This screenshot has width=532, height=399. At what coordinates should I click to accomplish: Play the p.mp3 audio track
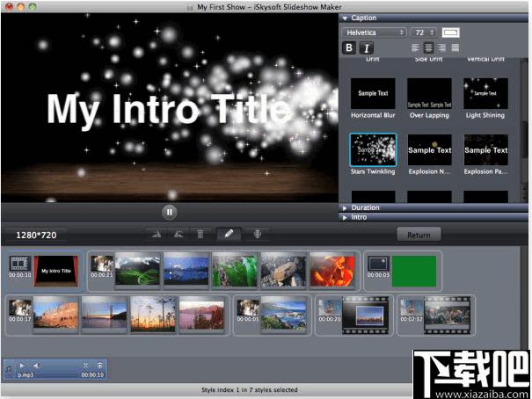point(22,366)
